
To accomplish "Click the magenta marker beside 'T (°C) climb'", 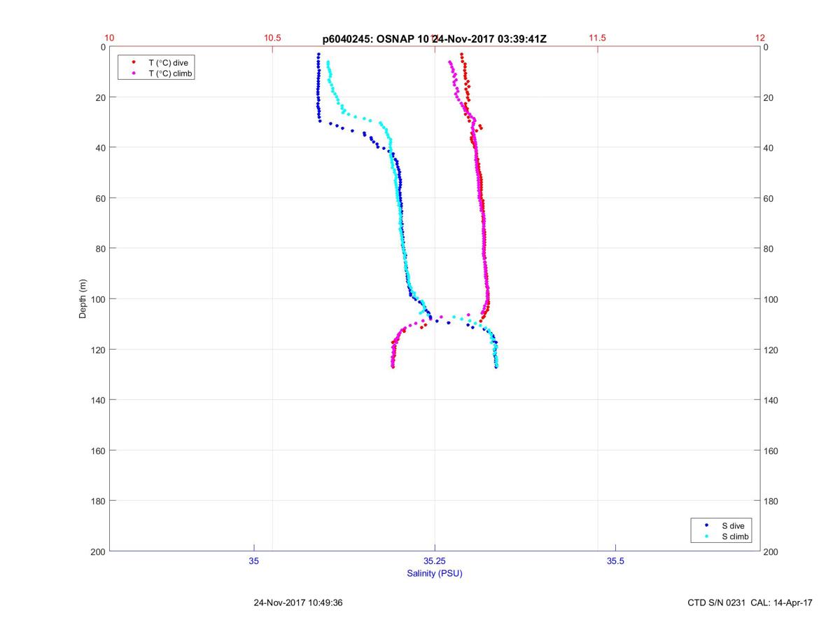I will 133,74.
